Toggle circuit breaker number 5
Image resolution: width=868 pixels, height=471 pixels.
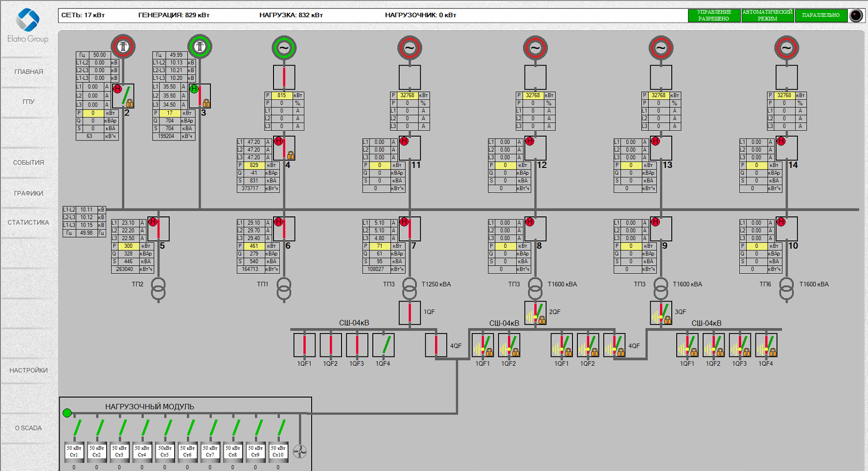click(159, 229)
